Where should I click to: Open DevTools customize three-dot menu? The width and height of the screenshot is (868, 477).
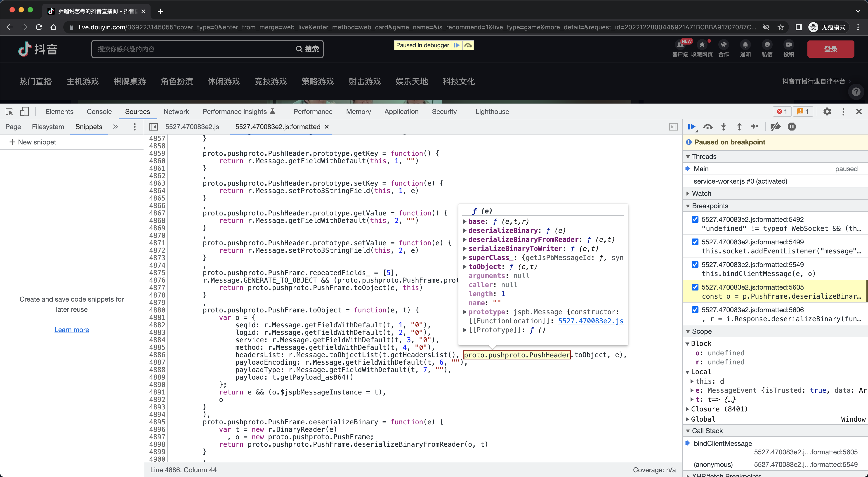(843, 112)
